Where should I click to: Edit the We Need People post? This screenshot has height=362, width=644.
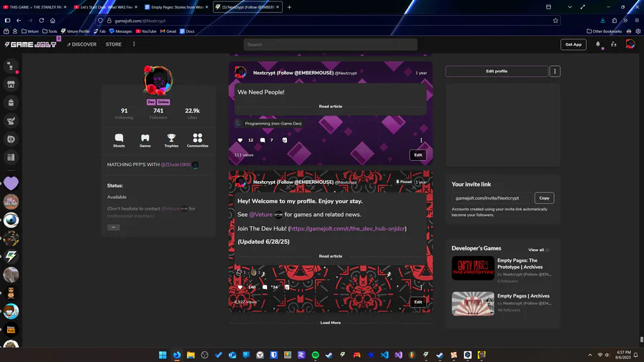click(x=418, y=155)
